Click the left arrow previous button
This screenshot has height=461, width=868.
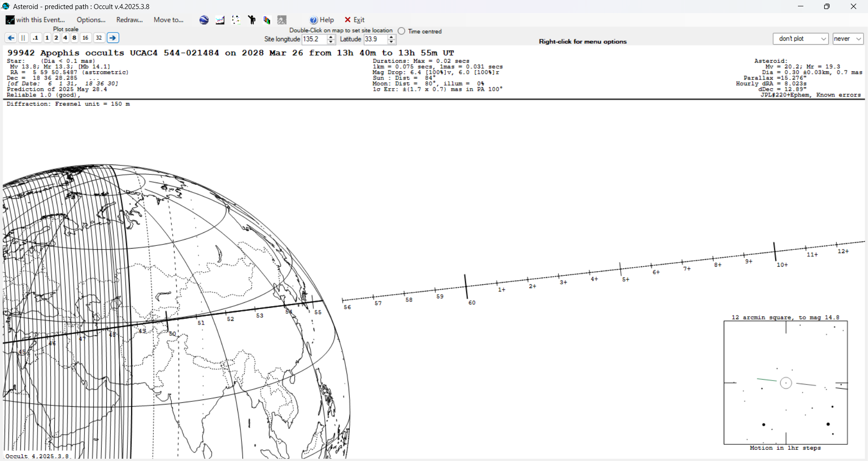pyautogui.click(x=11, y=38)
